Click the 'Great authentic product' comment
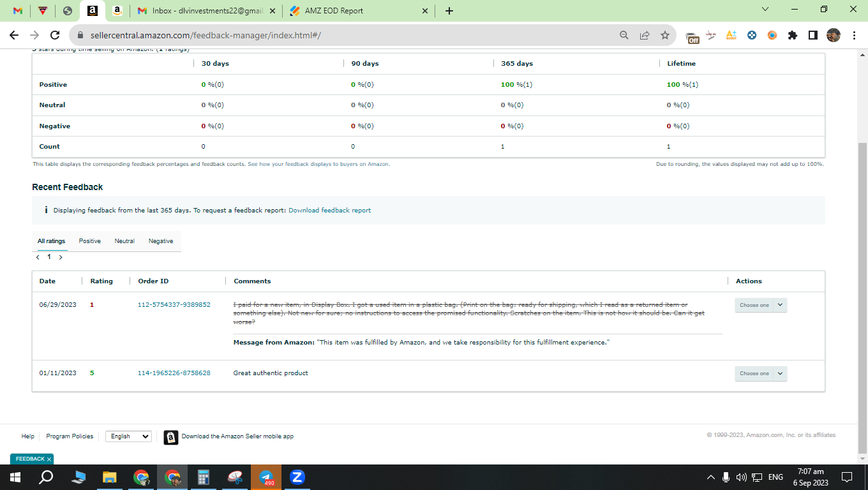Viewport: 868px width, 490px height. tap(271, 373)
